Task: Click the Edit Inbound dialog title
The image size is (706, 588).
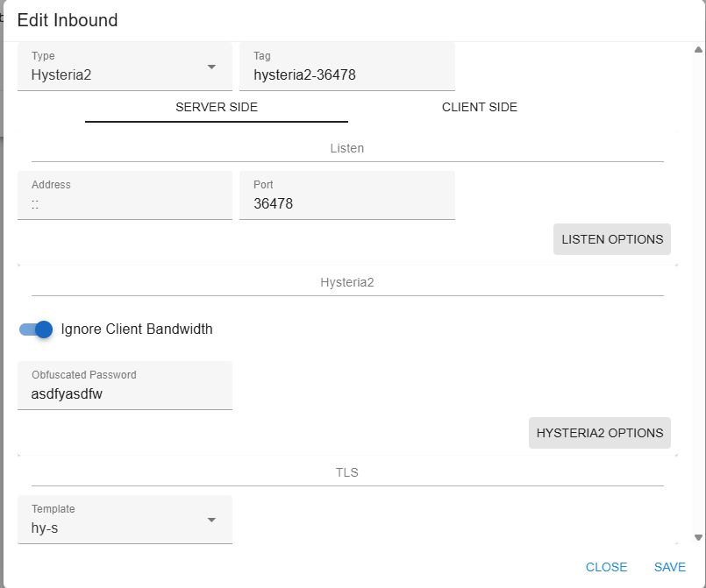Action: pos(68,20)
